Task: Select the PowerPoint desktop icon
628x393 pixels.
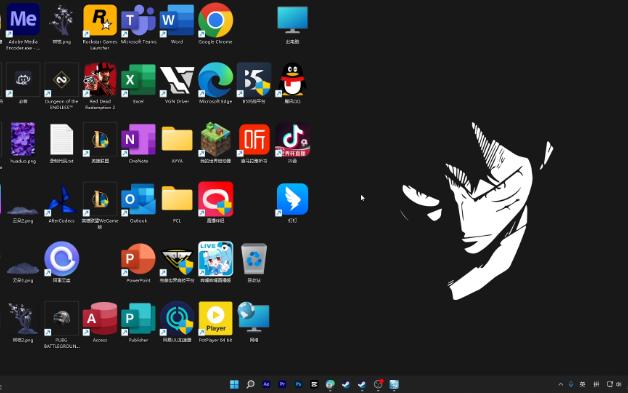Action: tap(138, 262)
